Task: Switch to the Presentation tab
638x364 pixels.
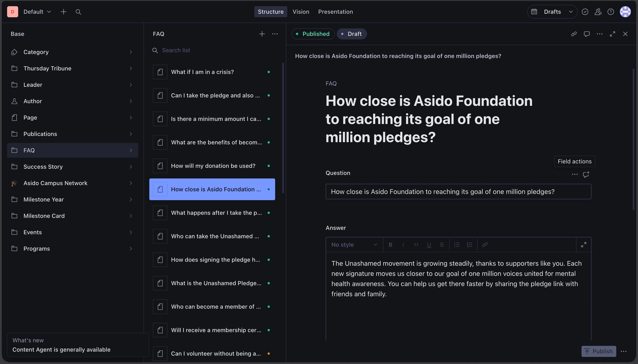Action: point(335,12)
